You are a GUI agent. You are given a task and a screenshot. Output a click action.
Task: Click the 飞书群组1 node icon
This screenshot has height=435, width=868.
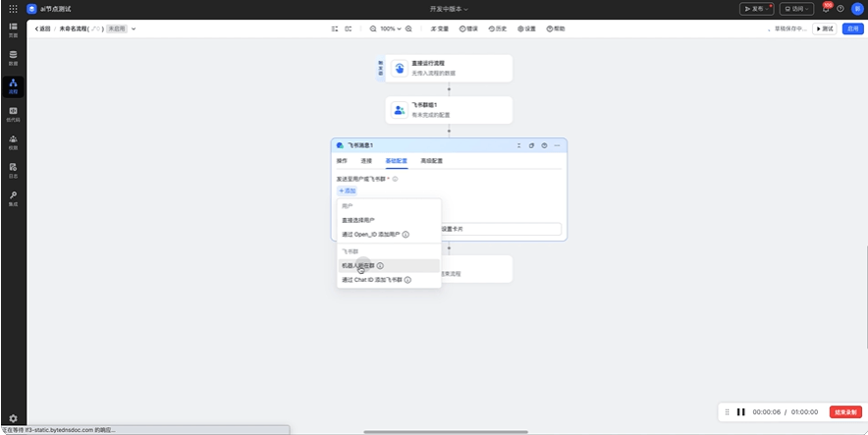pyautogui.click(x=399, y=110)
